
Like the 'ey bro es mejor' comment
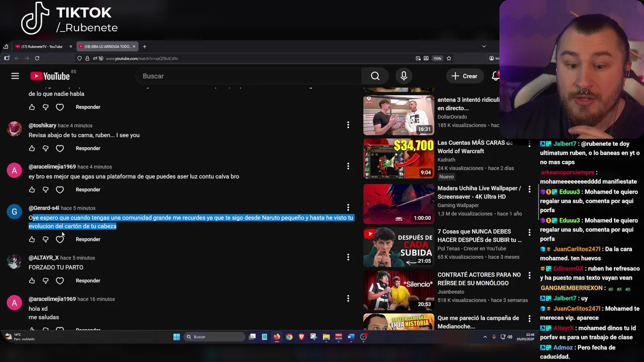pos(32,190)
